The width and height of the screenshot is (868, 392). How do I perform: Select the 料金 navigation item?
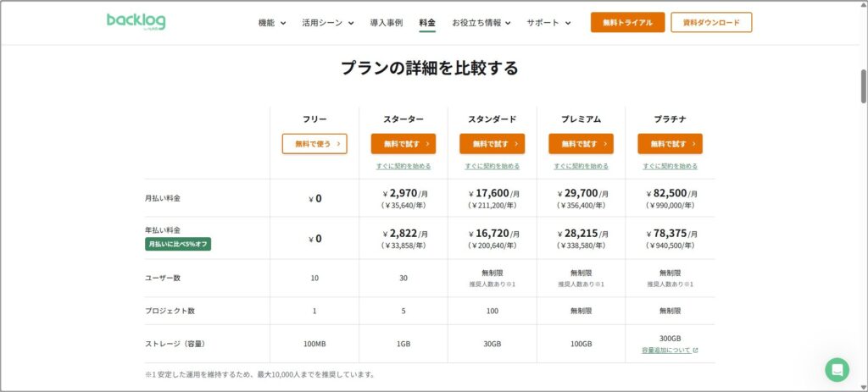click(x=427, y=23)
